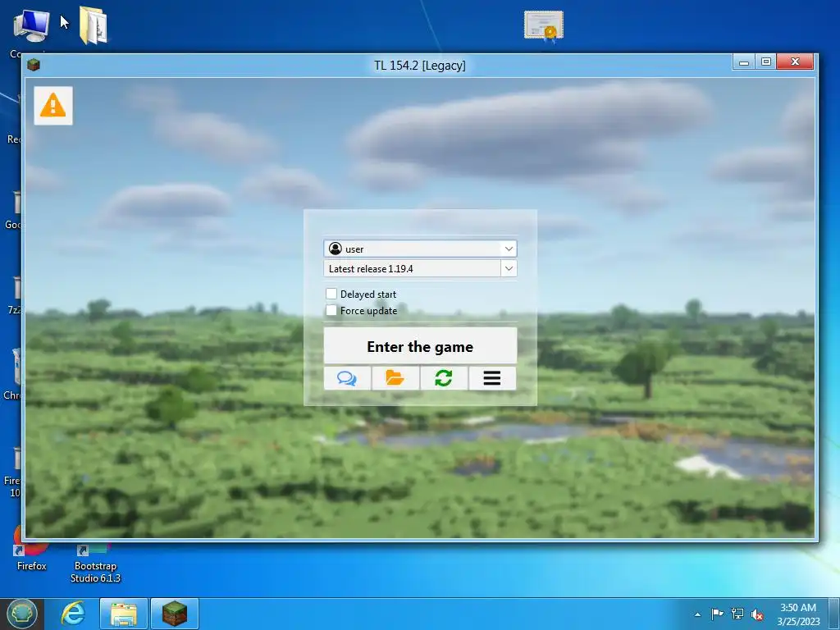The image size is (840, 630).
Task: Maximize the TL 154.2 window
Action: click(766, 62)
